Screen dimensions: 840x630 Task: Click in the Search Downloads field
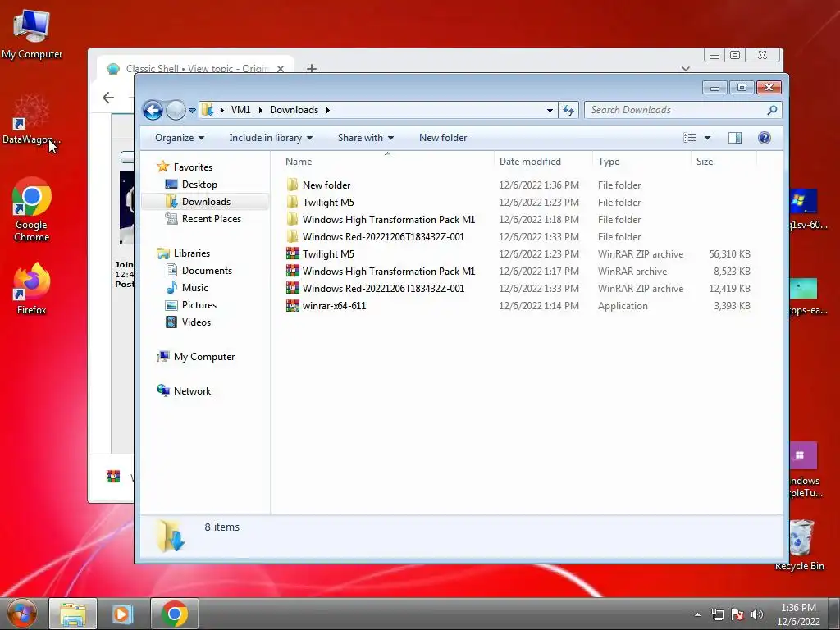(x=683, y=110)
